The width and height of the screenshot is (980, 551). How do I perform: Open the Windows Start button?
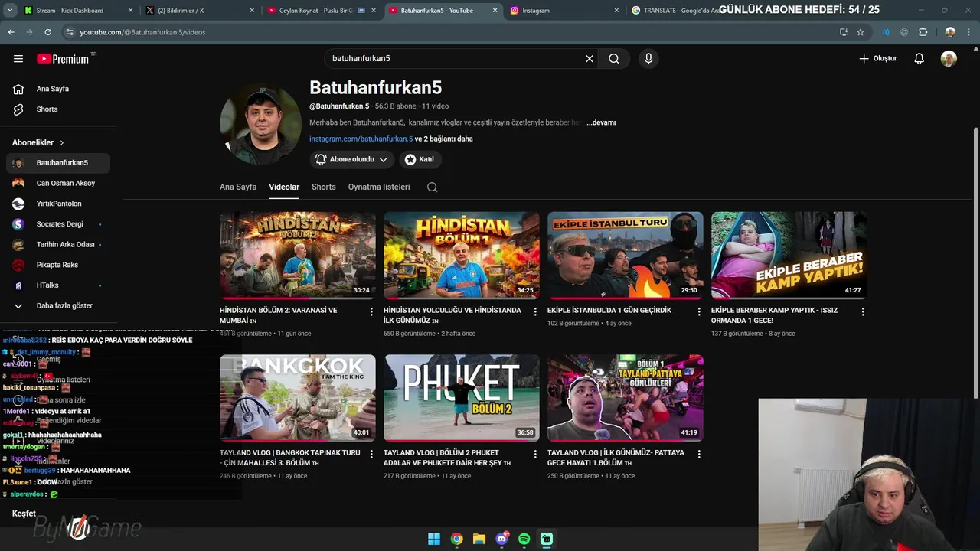pos(434,539)
